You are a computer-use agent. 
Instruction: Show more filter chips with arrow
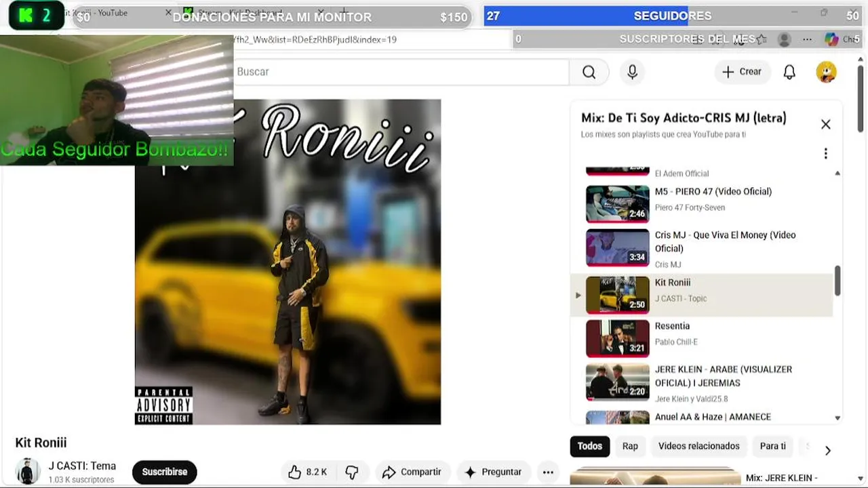(827, 450)
